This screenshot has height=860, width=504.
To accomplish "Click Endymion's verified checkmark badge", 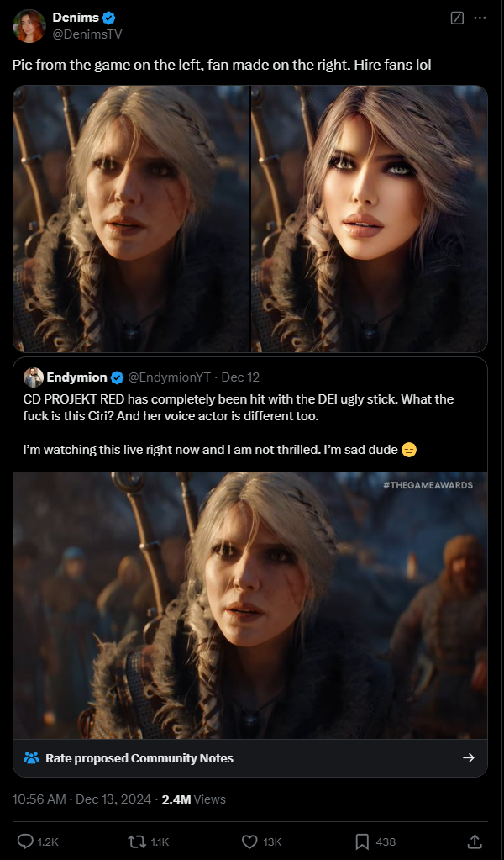I will [x=117, y=377].
